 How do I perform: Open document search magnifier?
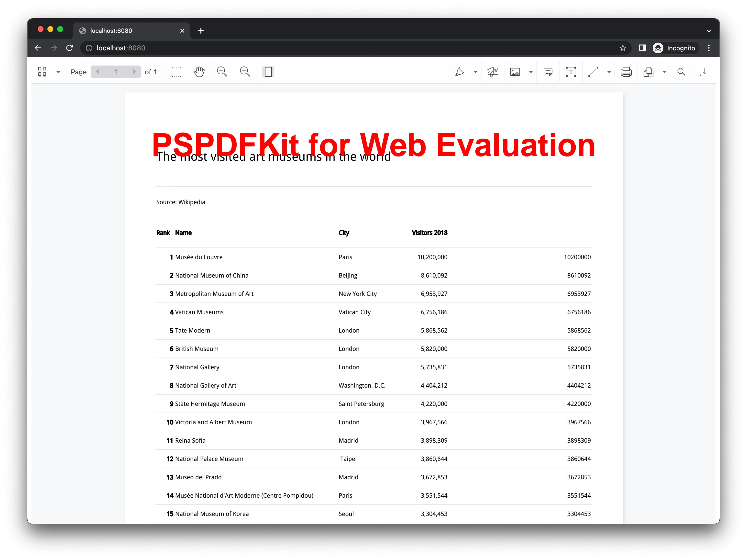[x=681, y=72]
